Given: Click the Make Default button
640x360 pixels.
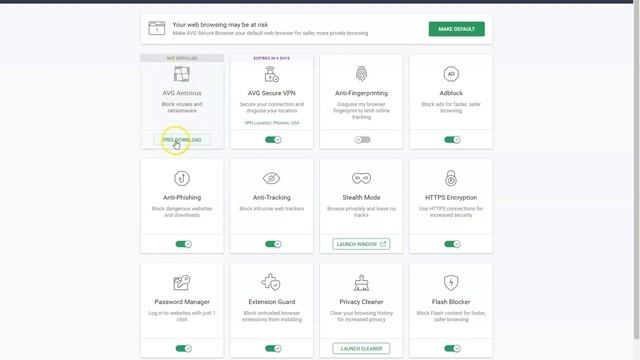Looking at the screenshot, I should [x=456, y=29].
